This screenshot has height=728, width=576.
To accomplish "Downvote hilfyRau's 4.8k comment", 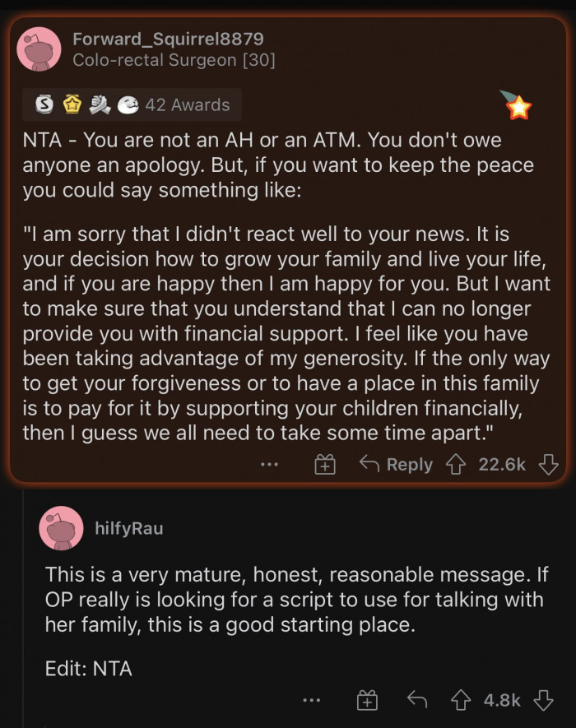I will click(543, 701).
